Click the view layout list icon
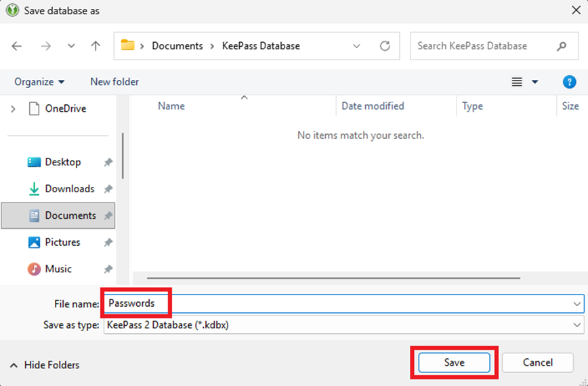Image resolution: width=588 pixels, height=386 pixels. point(517,82)
